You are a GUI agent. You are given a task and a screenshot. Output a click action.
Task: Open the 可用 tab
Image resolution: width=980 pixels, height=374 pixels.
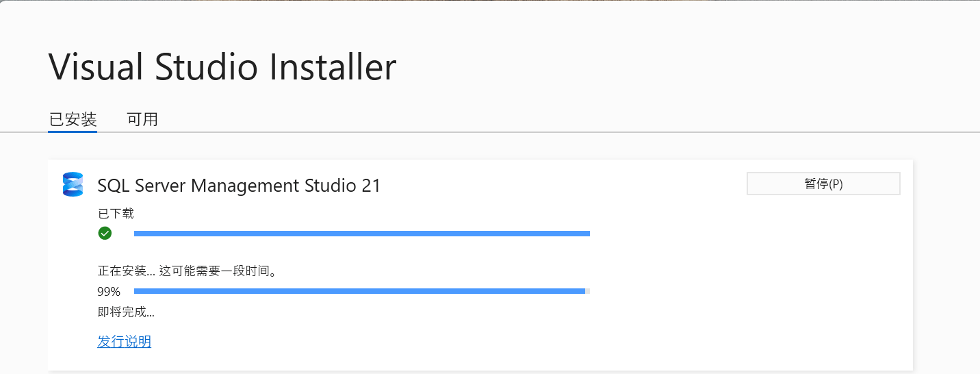142,119
